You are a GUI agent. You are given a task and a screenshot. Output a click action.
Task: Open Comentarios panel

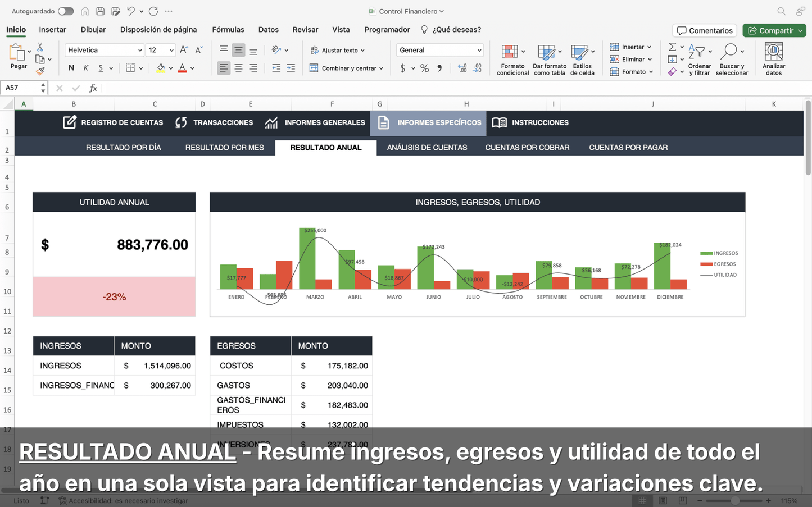(704, 30)
